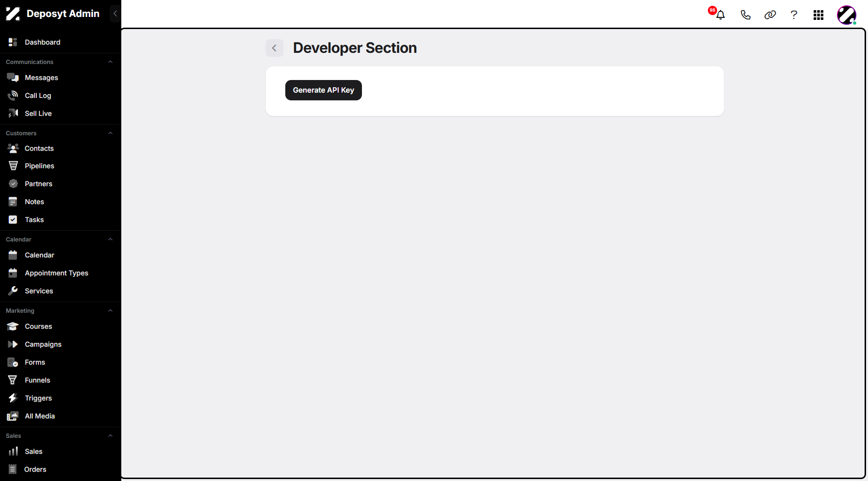The height and width of the screenshot is (481, 868).
Task: Collapse the Calendar section header
Action: (x=110, y=240)
